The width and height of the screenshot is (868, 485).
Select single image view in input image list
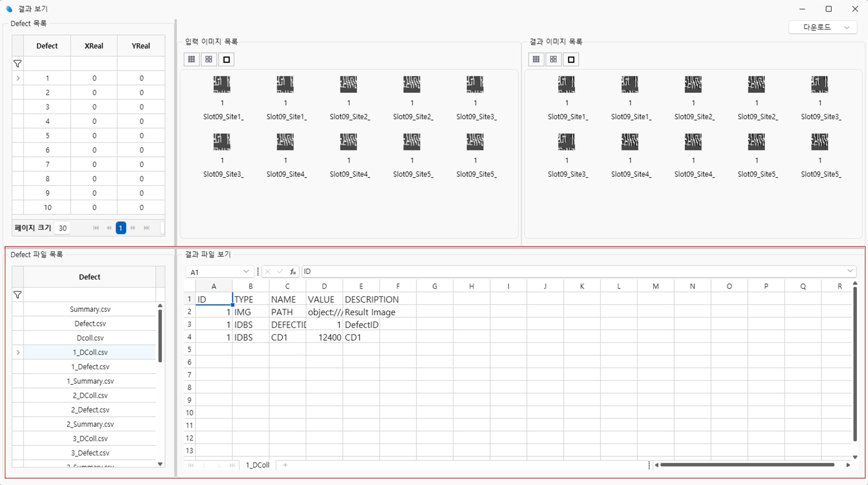226,59
